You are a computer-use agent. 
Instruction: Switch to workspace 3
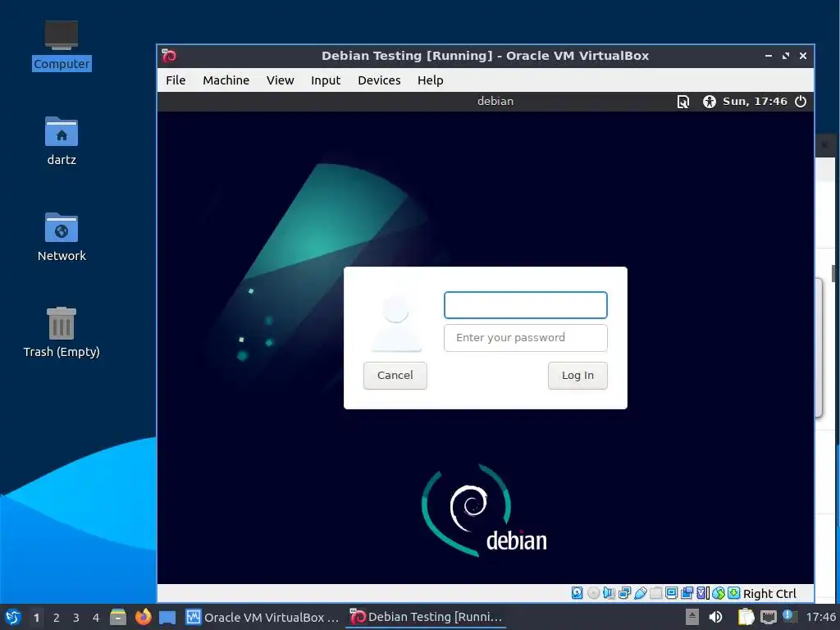[76, 618]
